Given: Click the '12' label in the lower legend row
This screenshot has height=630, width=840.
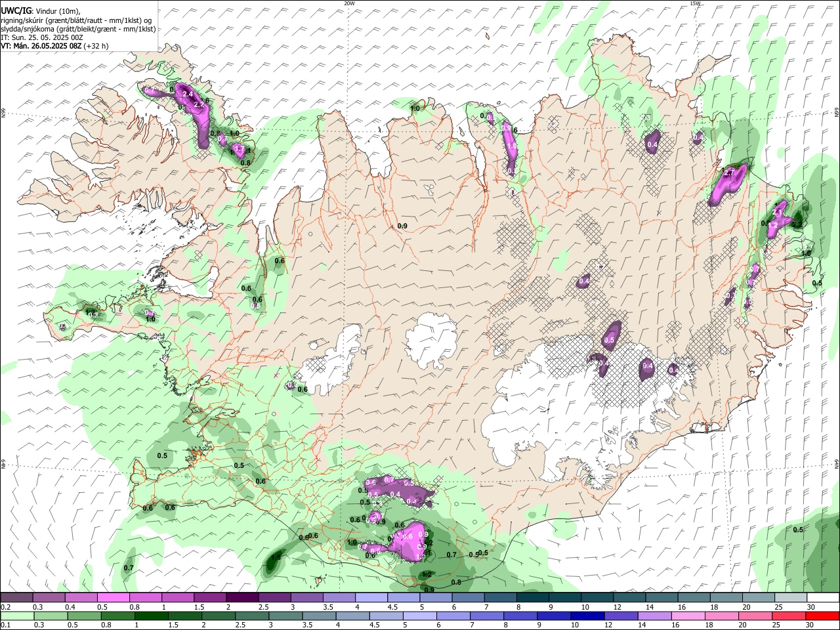Looking at the screenshot, I should (x=609, y=625).
